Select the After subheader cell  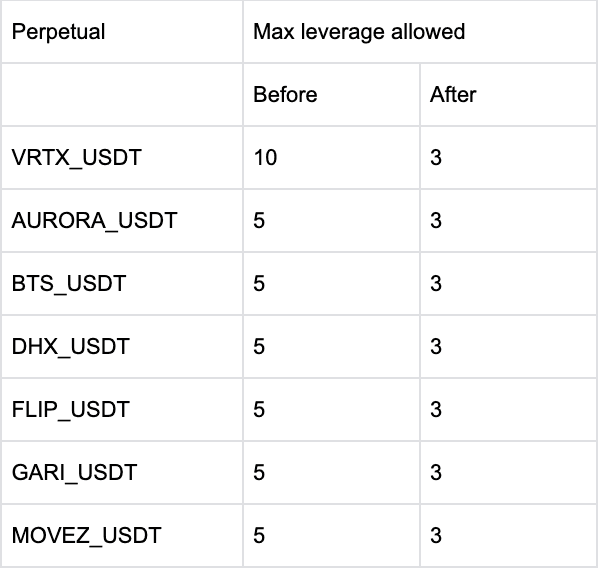453,95
